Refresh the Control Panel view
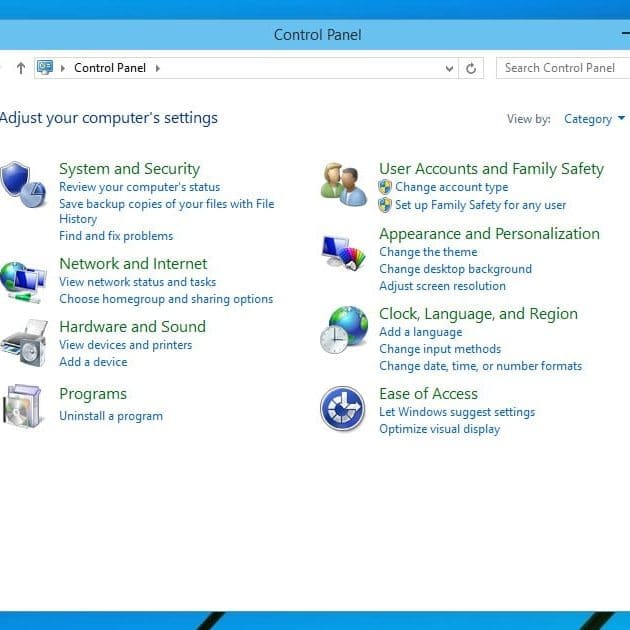 472,68
